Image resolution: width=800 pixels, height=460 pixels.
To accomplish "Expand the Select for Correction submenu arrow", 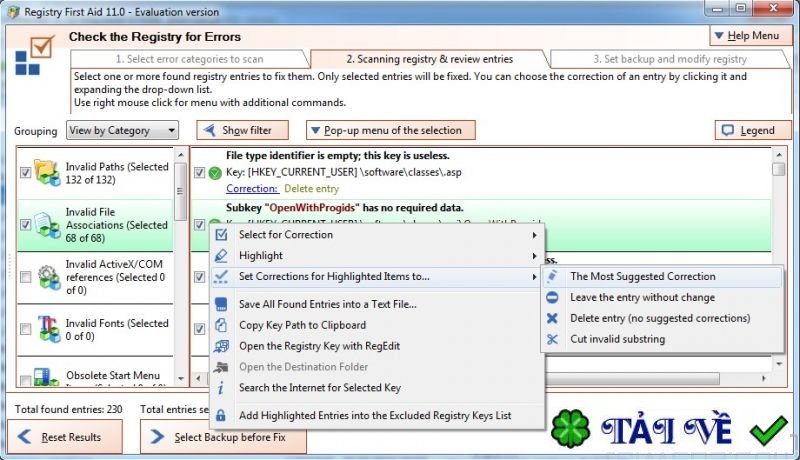I will click(534, 235).
